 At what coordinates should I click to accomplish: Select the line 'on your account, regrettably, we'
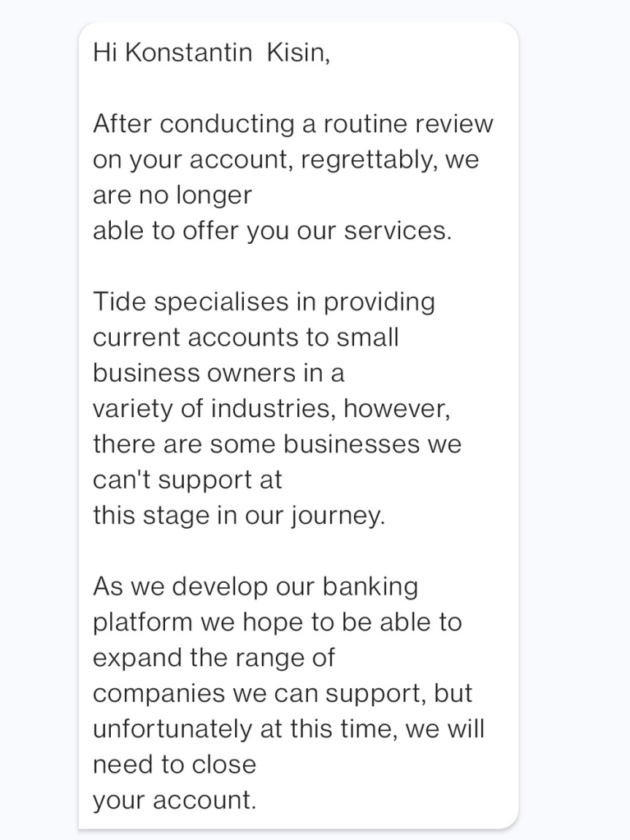[x=285, y=159]
